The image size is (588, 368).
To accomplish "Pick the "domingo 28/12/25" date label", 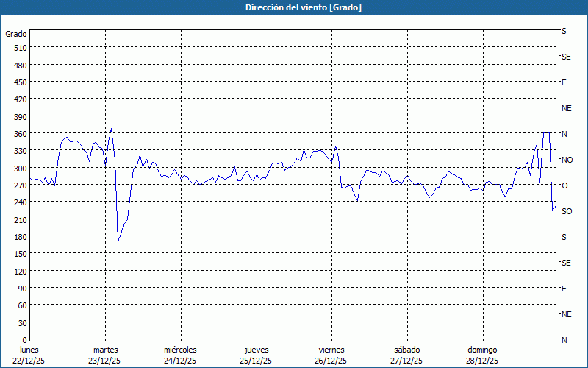I will pos(481,355).
